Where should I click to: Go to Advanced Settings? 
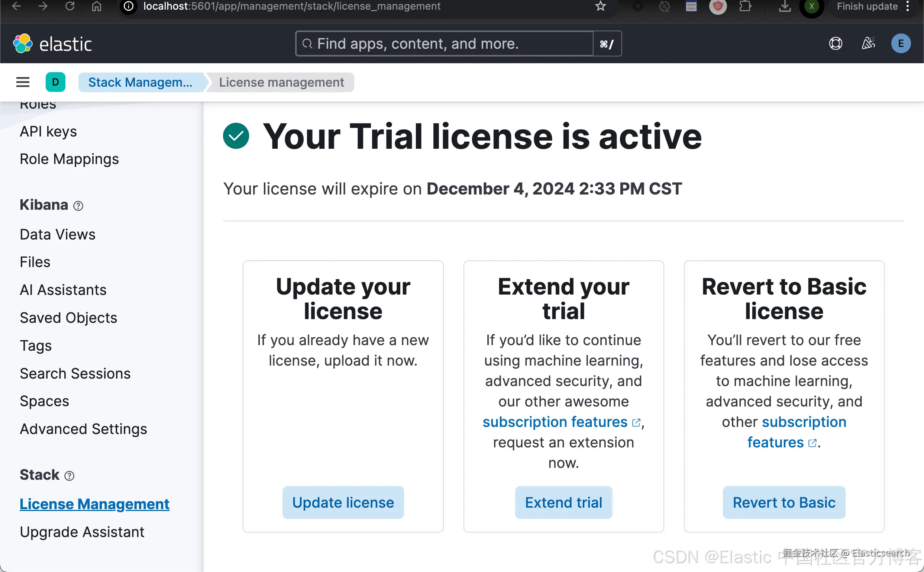coord(83,429)
